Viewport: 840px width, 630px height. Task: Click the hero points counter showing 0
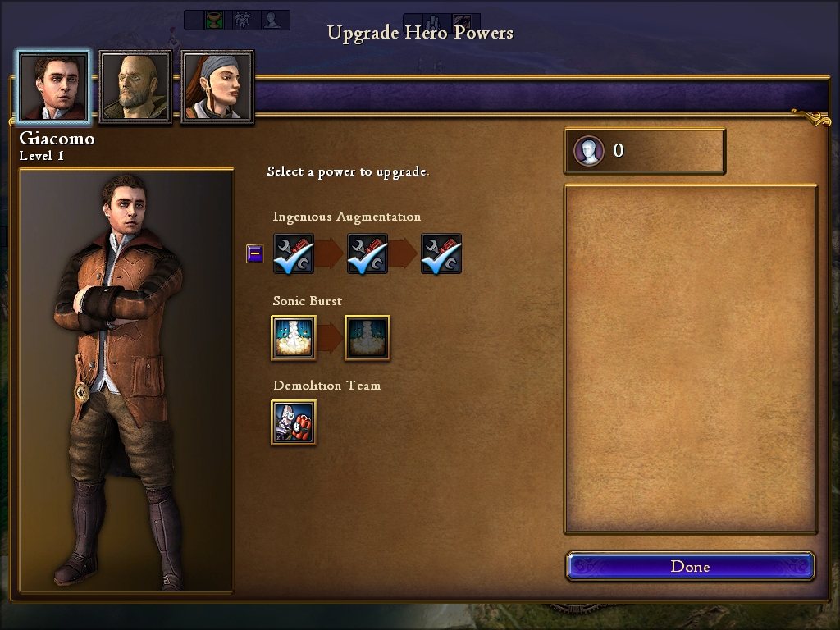645,151
